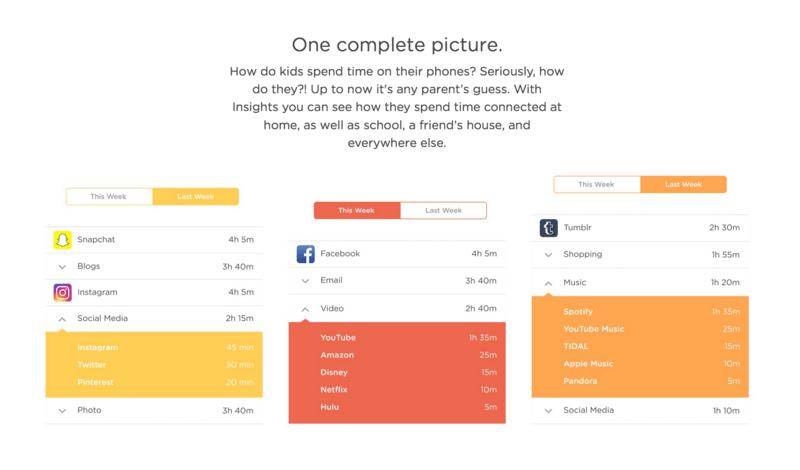Expand the Photo category
Image resolution: width=800 pixels, height=470 pixels.
click(x=62, y=410)
